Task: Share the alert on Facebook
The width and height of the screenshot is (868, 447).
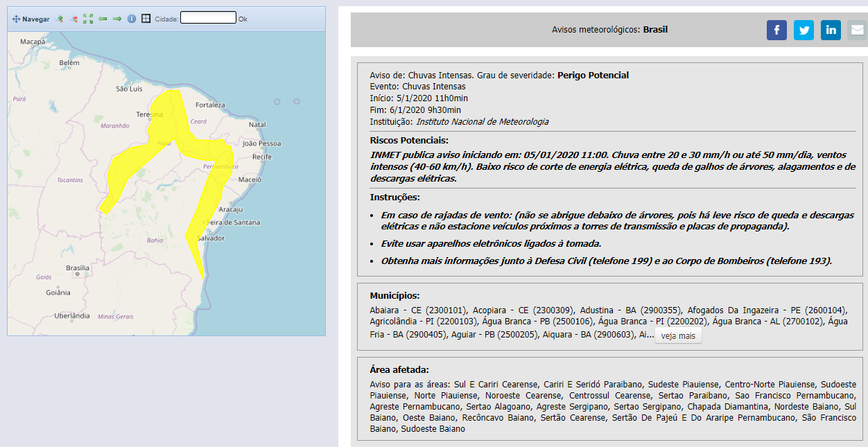Action: point(776,30)
